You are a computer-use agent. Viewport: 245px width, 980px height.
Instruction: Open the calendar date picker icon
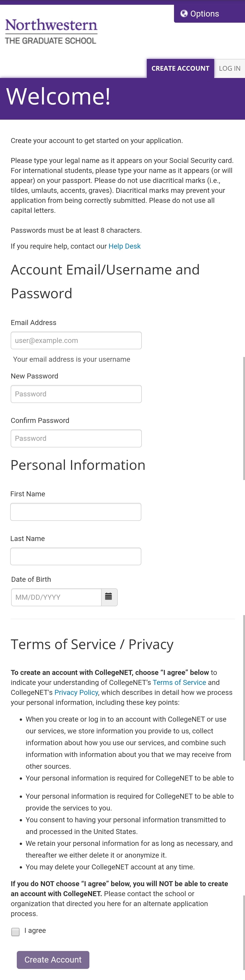tap(109, 597)
